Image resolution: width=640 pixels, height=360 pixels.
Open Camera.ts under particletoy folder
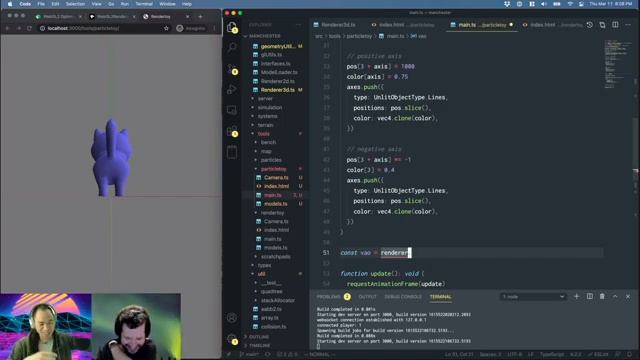point(276,178)
